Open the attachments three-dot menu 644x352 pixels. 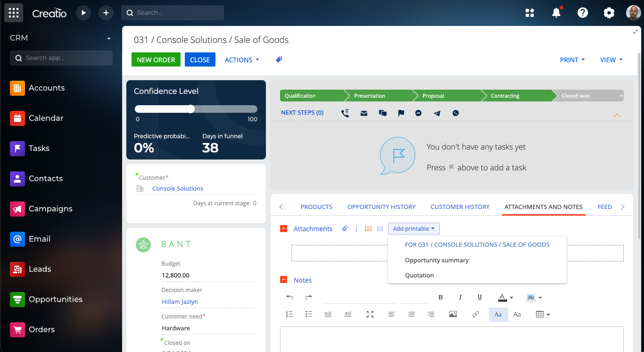coord(356,228)
